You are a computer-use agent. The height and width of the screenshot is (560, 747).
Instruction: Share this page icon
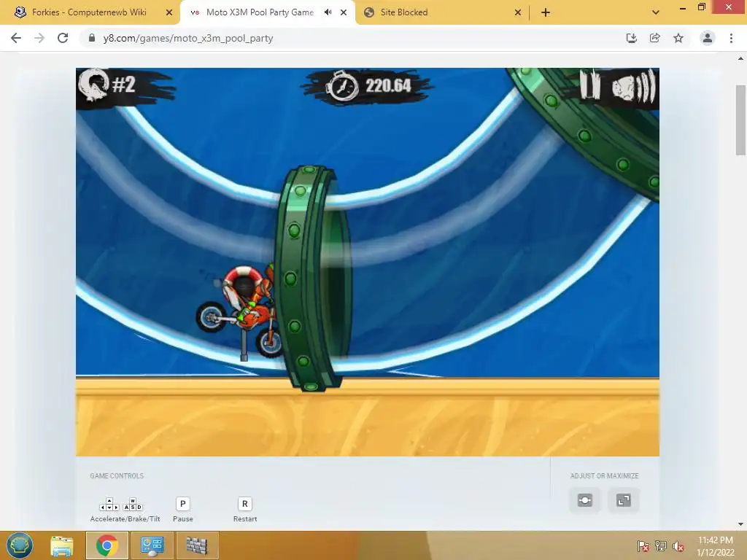click(655, 38)
